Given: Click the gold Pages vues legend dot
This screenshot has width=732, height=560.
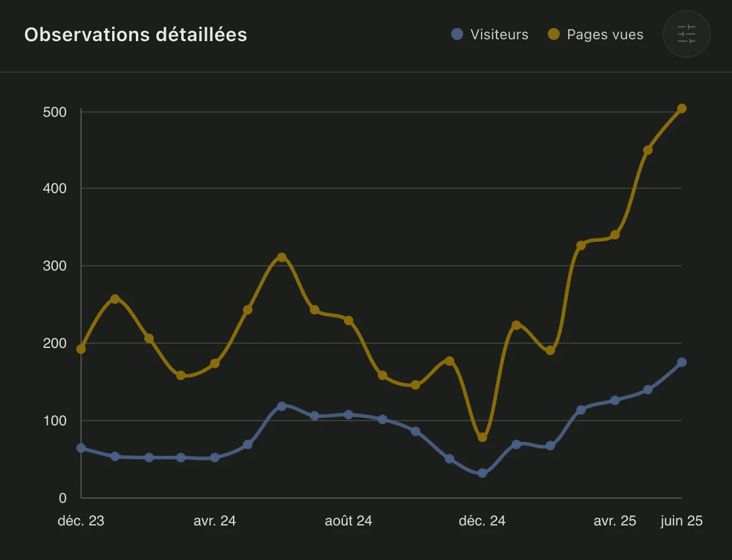Looking at the screenshot, I should (553, 35).
